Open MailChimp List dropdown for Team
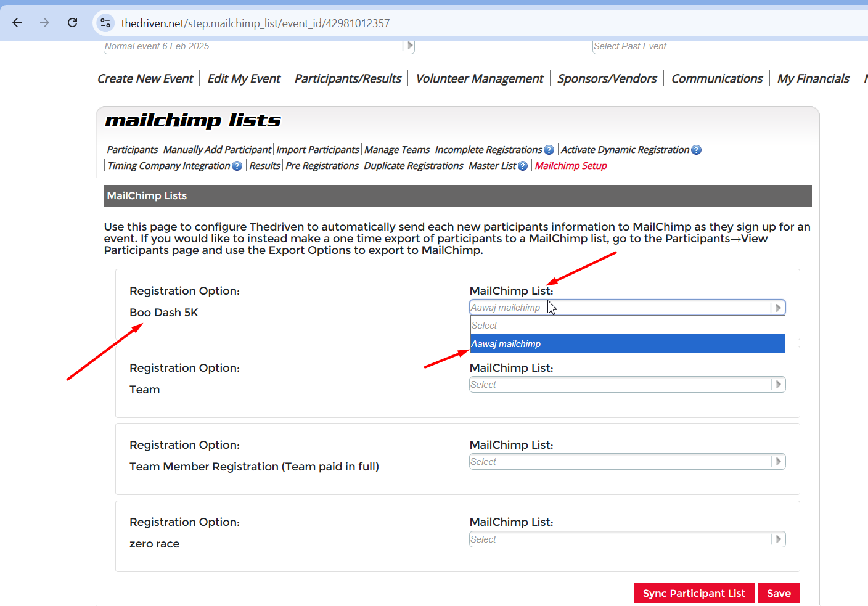Viewport: 868px width, 606px height. tap(627, 385)
